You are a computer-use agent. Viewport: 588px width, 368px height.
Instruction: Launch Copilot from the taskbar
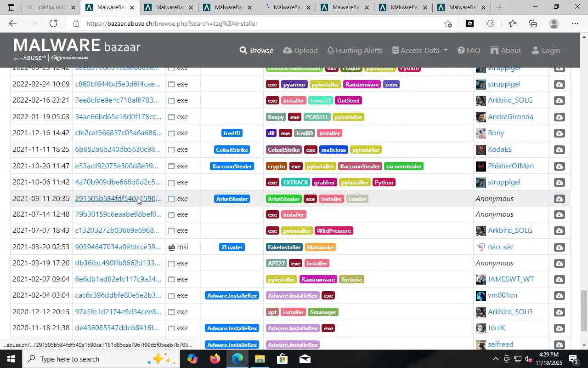(192, 359)
